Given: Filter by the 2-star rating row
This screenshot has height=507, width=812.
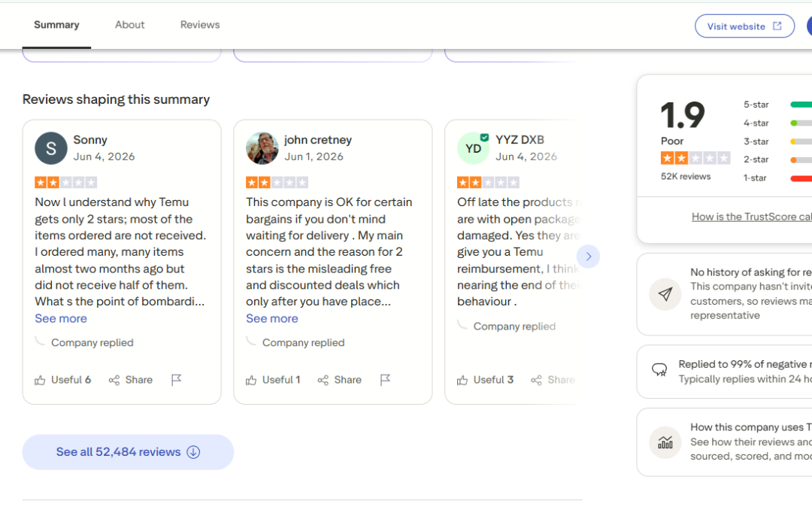Looking at the screenshot, I should (x=777, y=159).
